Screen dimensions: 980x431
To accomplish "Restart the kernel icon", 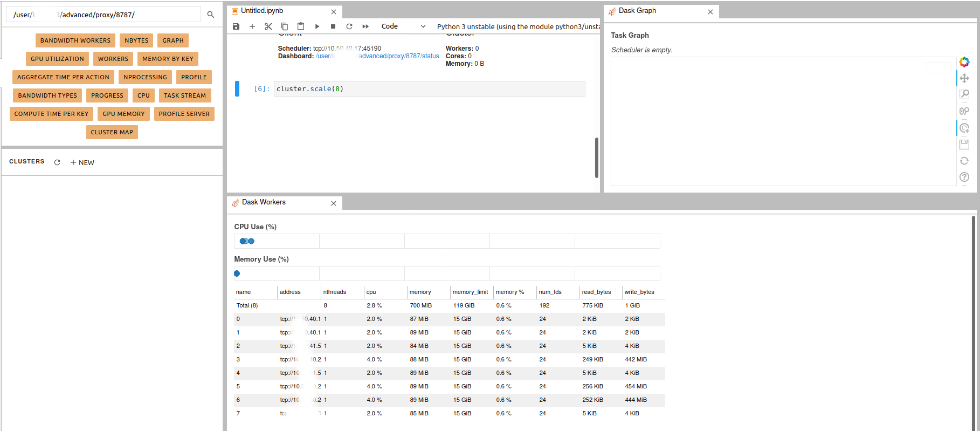I will [x=349, y=26].
